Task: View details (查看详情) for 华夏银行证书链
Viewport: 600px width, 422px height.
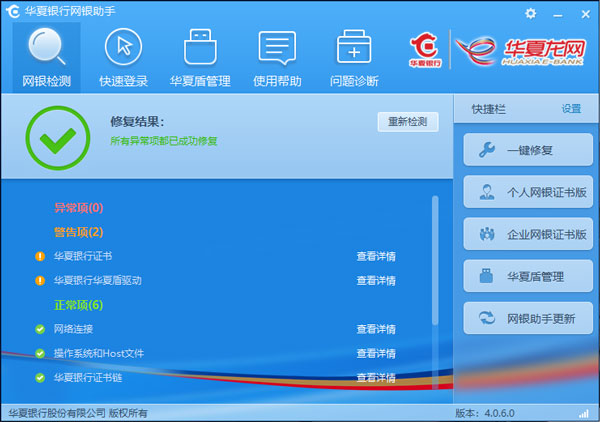Action: 376,378
